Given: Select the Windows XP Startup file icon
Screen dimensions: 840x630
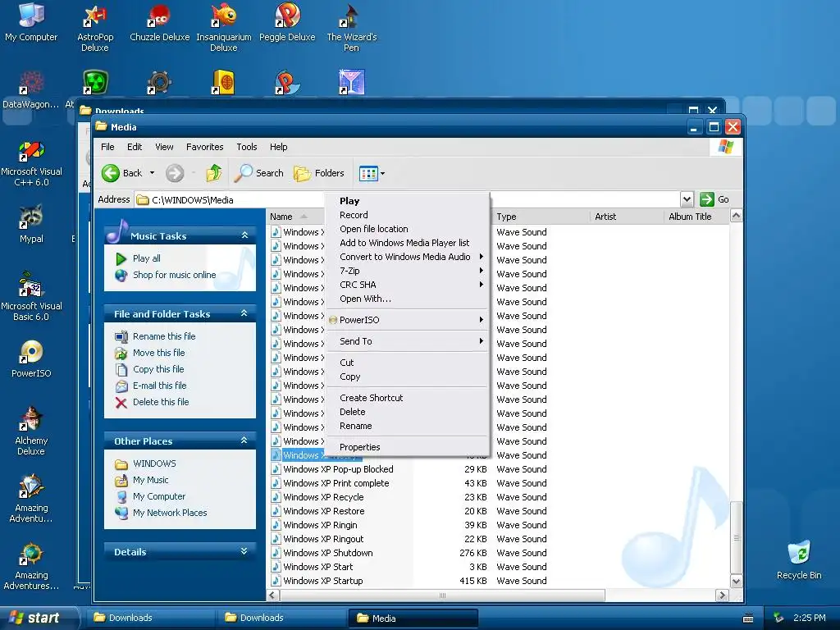Looking at the screenshot, I should pyautogui.click(x=276, y=581).
